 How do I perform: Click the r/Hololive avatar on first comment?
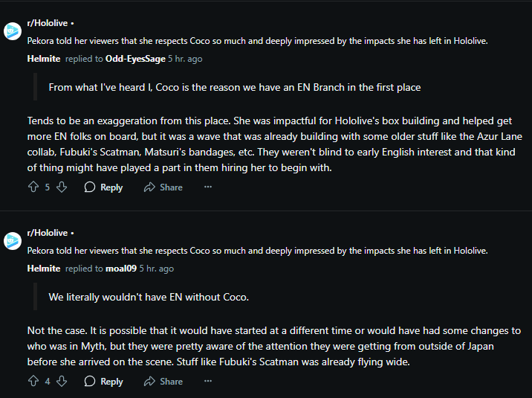(x=13, y=31)
